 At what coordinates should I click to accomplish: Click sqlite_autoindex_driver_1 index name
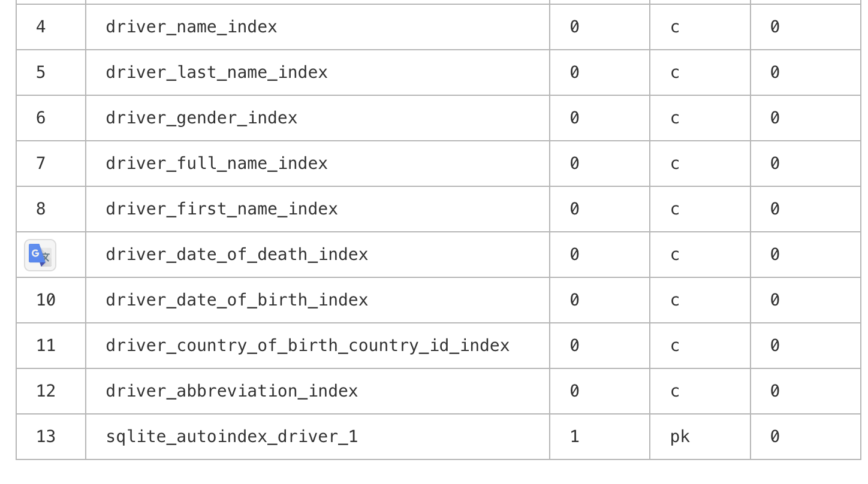[x=231, y=437]
